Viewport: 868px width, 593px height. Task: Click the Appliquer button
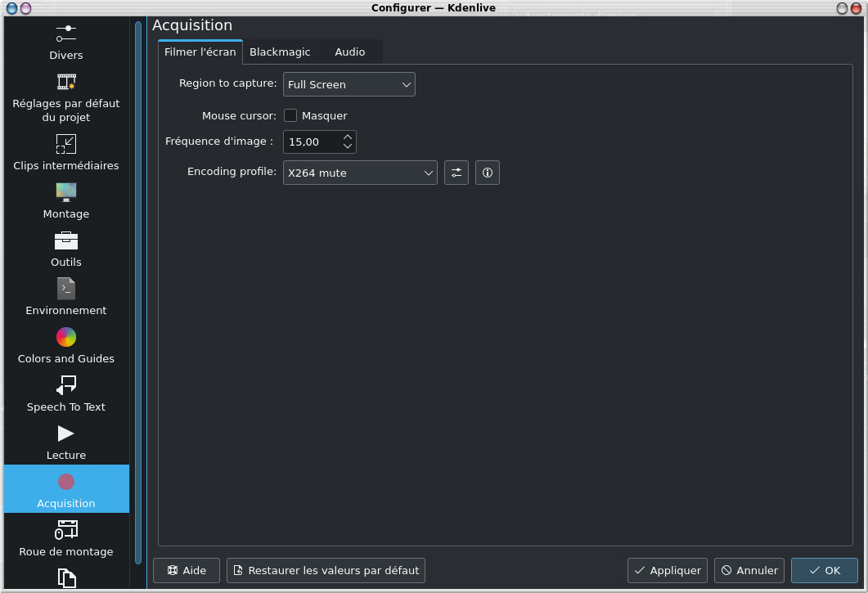[x=667, y=570]
